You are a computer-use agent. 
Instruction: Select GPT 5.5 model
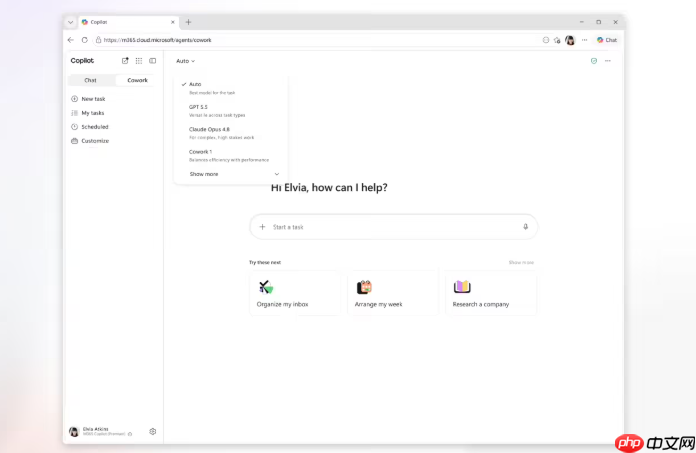[231, 110]
